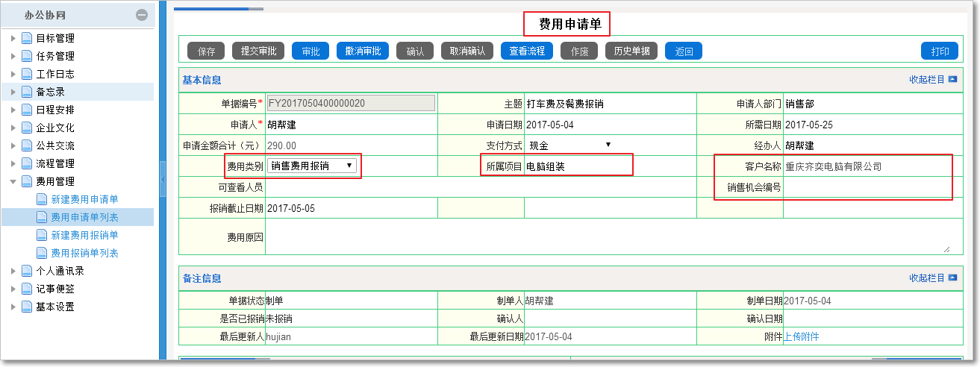Click the document icon beside 个人通讯录
The width and height of the screenshot is (980, 367).
pyautogui.click(x=27, y=271)
